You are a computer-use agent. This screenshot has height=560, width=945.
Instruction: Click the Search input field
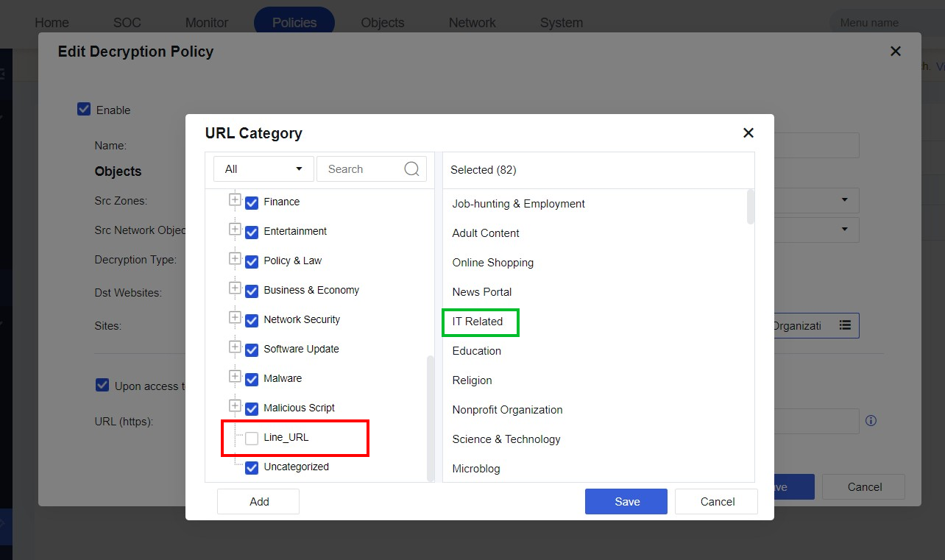coord(364,169)
